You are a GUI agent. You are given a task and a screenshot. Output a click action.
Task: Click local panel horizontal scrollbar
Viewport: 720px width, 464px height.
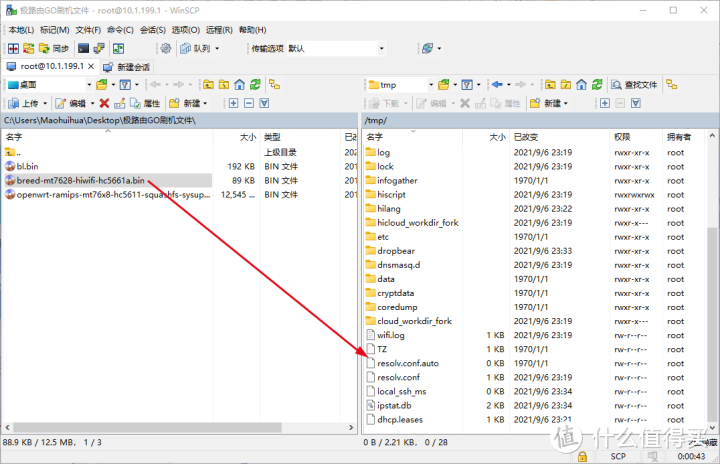[147, 427]
